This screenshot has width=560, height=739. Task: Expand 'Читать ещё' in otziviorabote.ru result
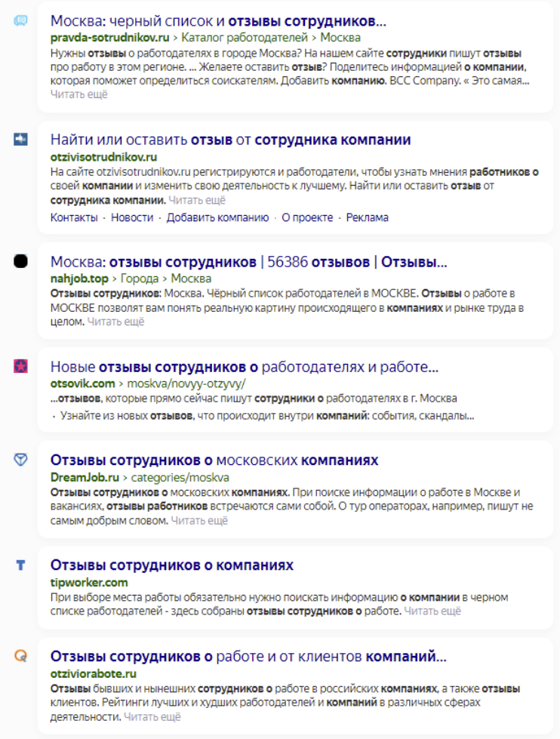tap(152, 717)
